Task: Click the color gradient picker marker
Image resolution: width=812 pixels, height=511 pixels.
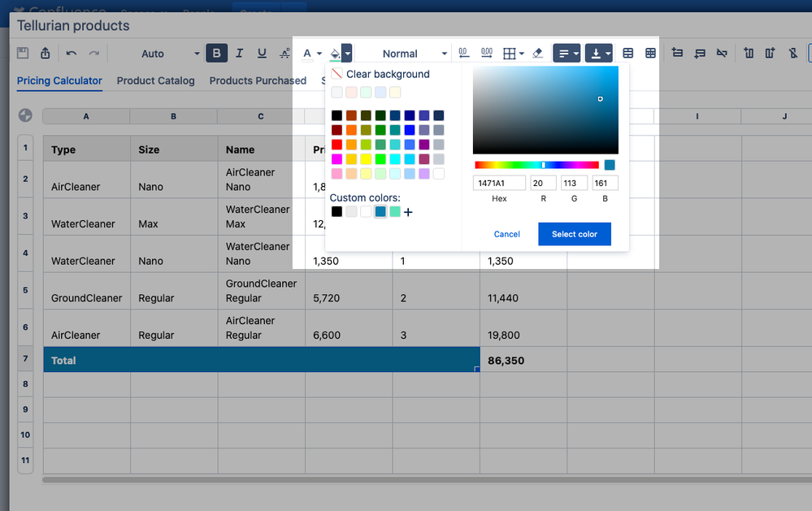Action: (599, 98)
